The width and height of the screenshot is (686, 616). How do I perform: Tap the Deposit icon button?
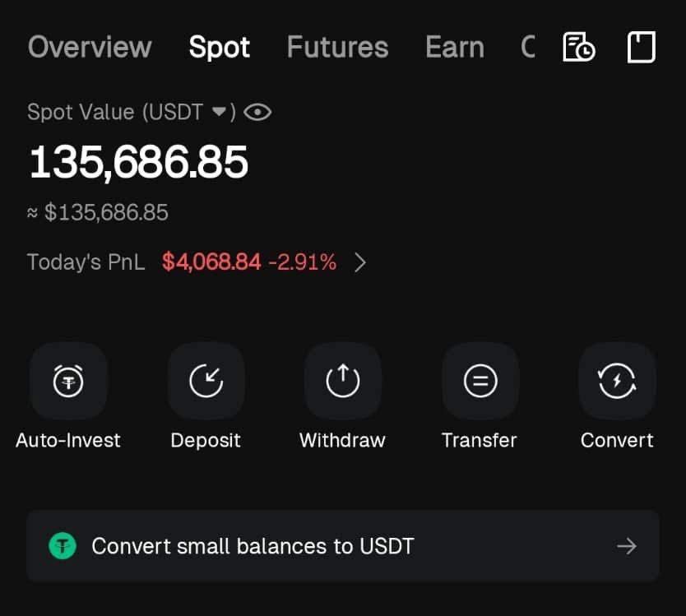[206, 381]
